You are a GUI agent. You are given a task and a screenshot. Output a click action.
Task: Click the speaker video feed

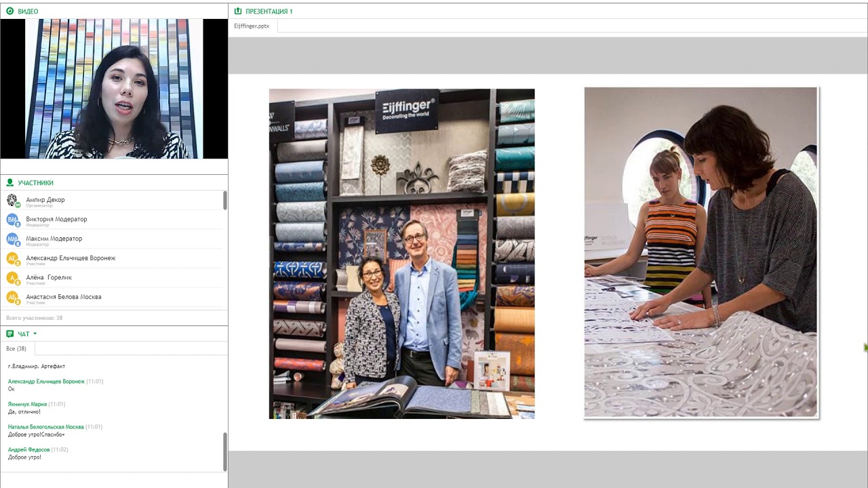click(114, 89)
